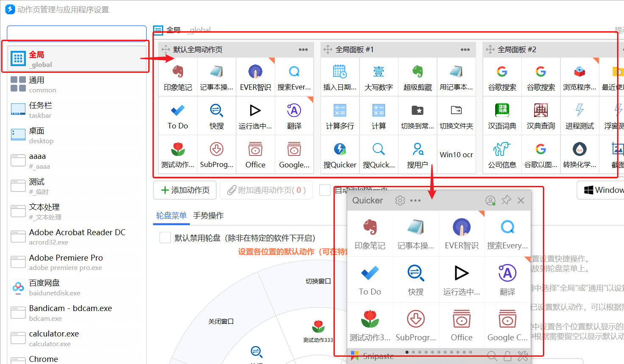Select 全局 _global in sidebar
This screenshot has height=364, width=624.
click(78, 59)
